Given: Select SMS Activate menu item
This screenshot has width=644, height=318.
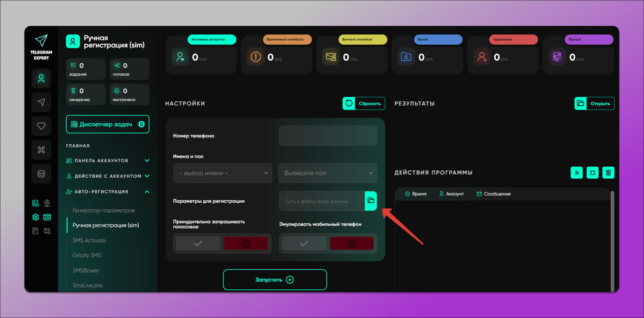Looking at the screenshot, I should pos(89,240).
